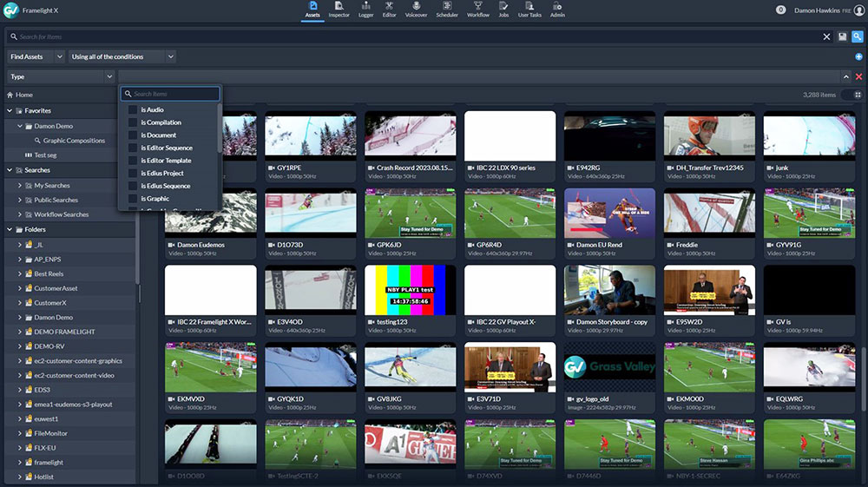Expand the 'Using all of the conditions' dropdown
Viewport: 868px width, 487px height.
122,56
